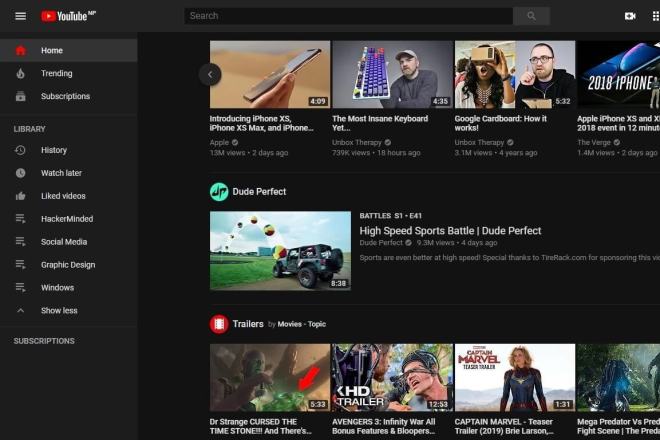
Task: Click Google Cardboard: How it works title
Action: tap(500, 123)
